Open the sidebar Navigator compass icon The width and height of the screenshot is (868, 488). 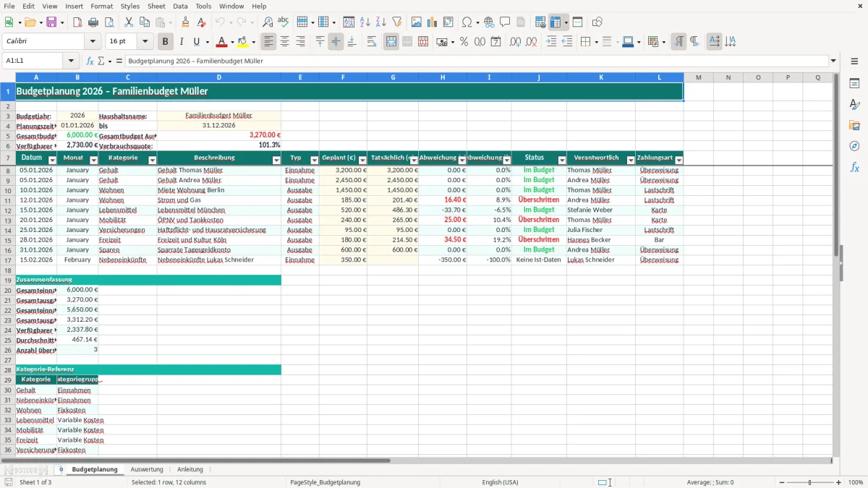(x=854, y=146)
